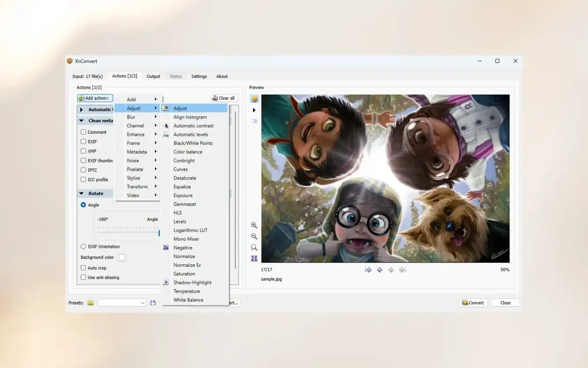
Task: Click the Convert button
Action: pyautogui.click(x=473, y=303)
